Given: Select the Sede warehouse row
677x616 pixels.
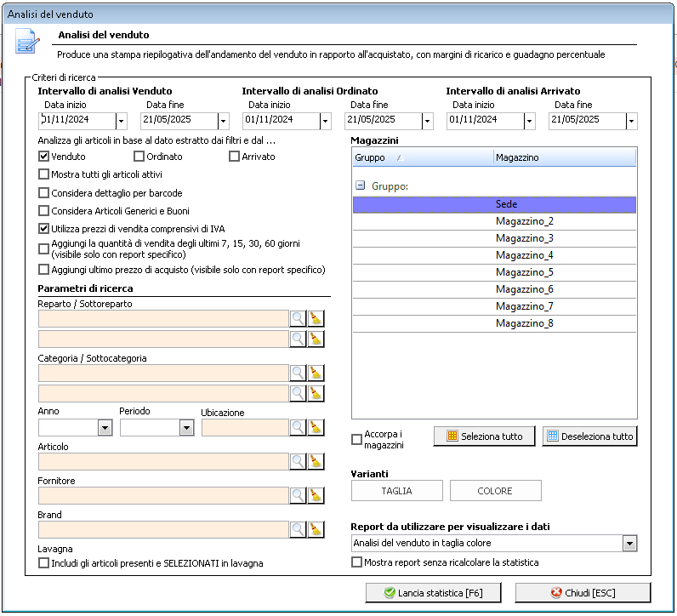Looking at the screenshot, I should [x=494, y=204].
